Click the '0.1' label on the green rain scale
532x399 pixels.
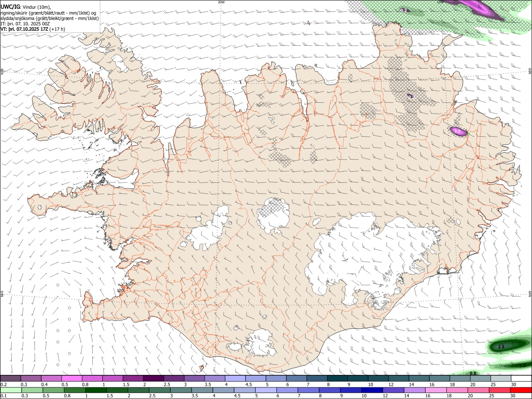click(x=3, y=396)
